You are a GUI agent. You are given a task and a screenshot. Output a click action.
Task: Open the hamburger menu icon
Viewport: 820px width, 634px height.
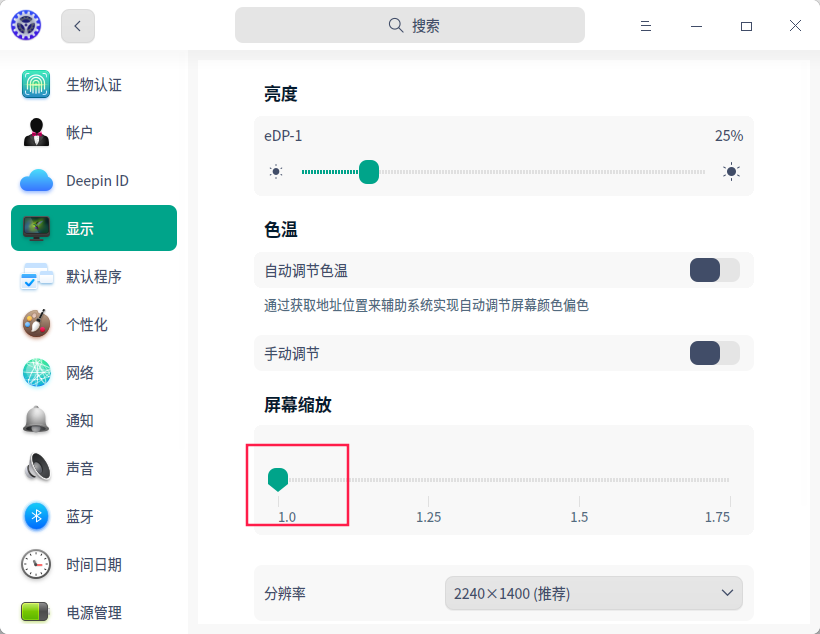click(x=646, y=26)
